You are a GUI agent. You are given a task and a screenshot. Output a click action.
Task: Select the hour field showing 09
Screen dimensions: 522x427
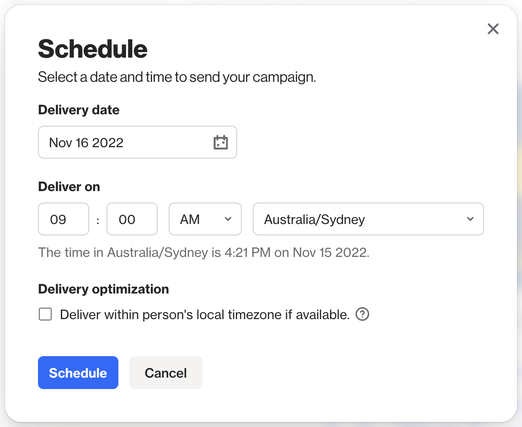coord(63,219)
